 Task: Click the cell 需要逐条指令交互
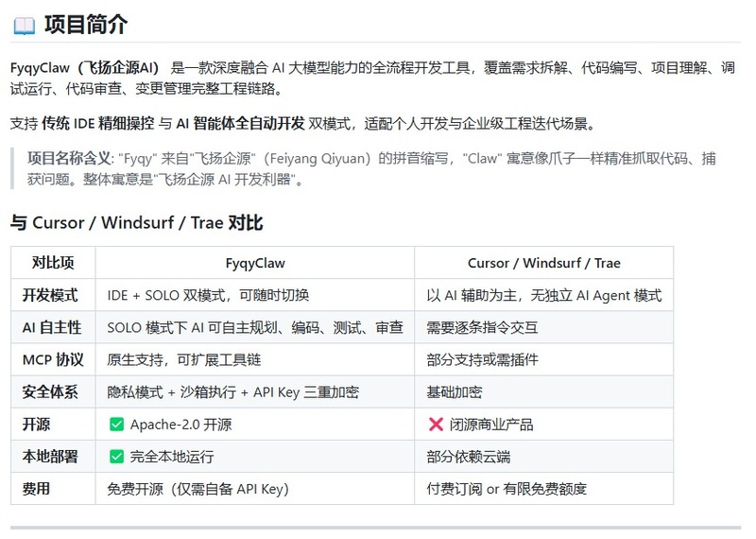click(x=482, y=327)
